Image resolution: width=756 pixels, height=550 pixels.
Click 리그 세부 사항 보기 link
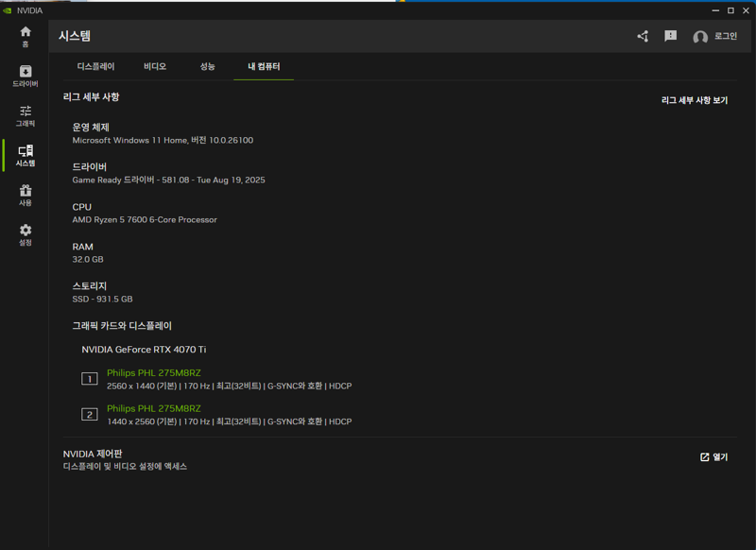[x=695, y=100]
